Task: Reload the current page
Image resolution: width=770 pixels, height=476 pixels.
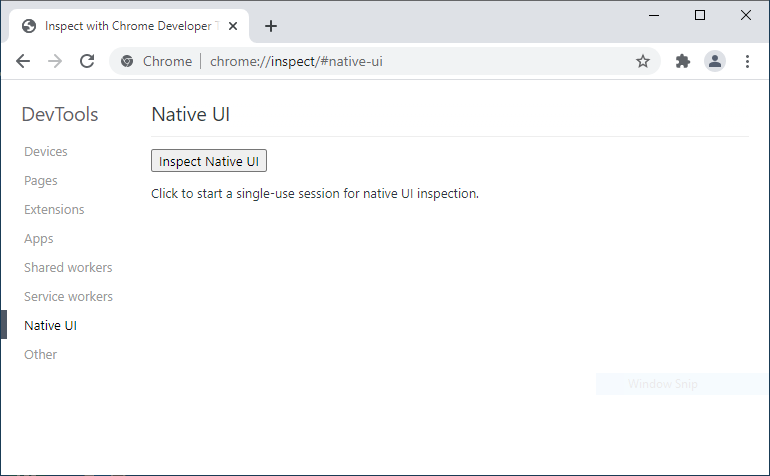Action: coord(87,61)
